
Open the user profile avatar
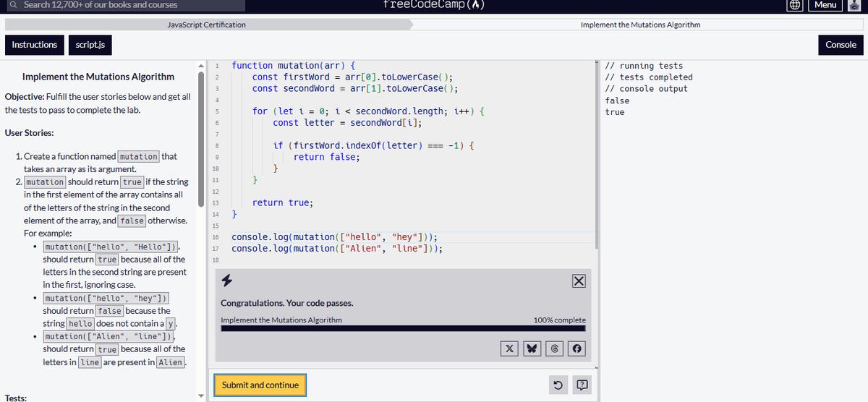tap(856, 4)
